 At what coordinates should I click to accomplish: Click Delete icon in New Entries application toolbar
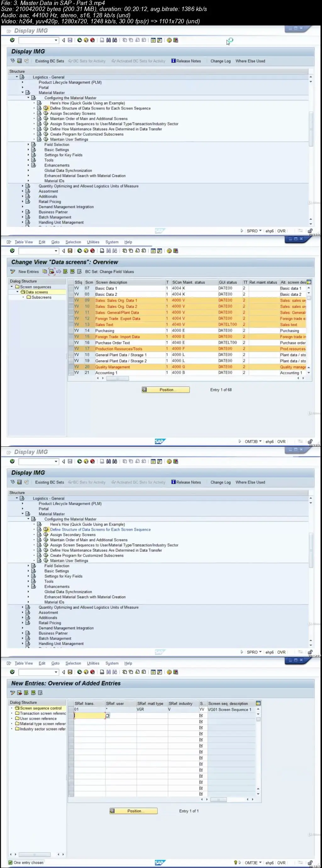click(x=19, y=693)
